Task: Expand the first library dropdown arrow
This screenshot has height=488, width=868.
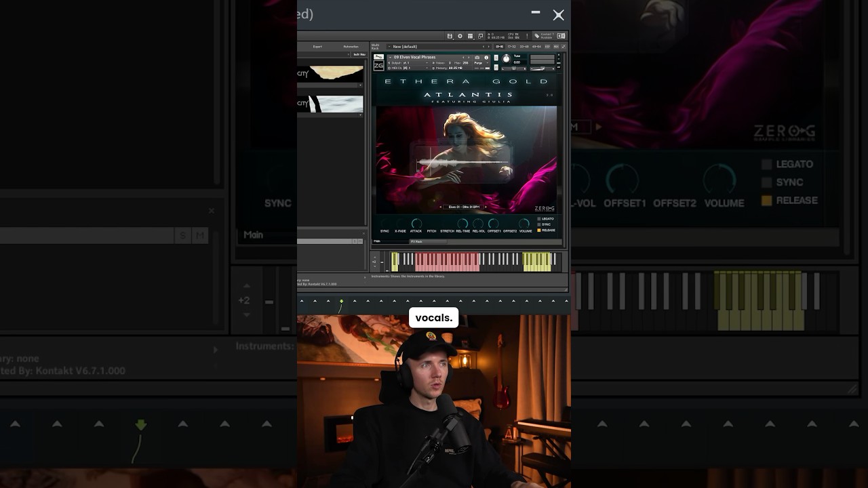Action: (361, 85)
